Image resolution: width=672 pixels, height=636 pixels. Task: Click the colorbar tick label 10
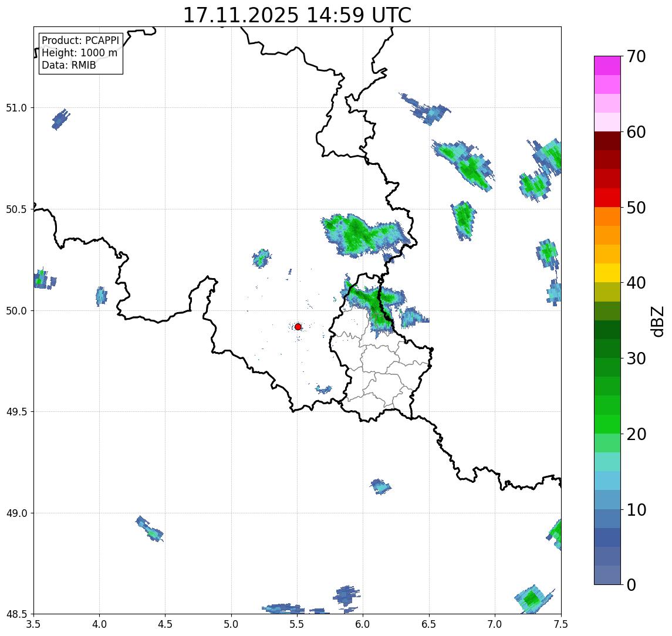[x=636, y=509]
